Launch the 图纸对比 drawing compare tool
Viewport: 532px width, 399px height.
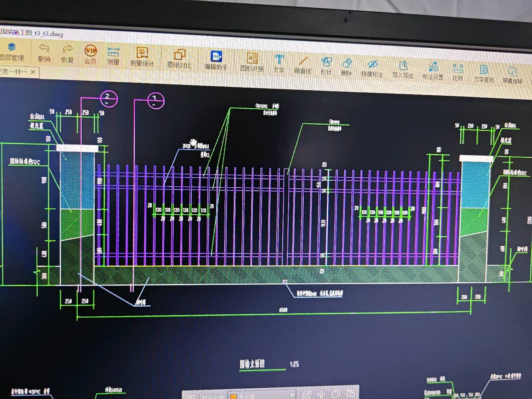179,59
